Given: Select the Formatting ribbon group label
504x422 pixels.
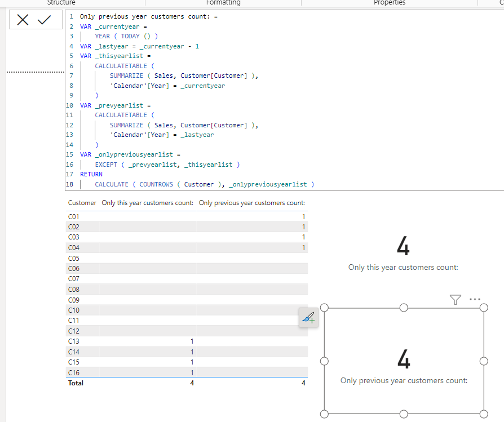Looking at the screenshot, I should (x=223, y=3).
